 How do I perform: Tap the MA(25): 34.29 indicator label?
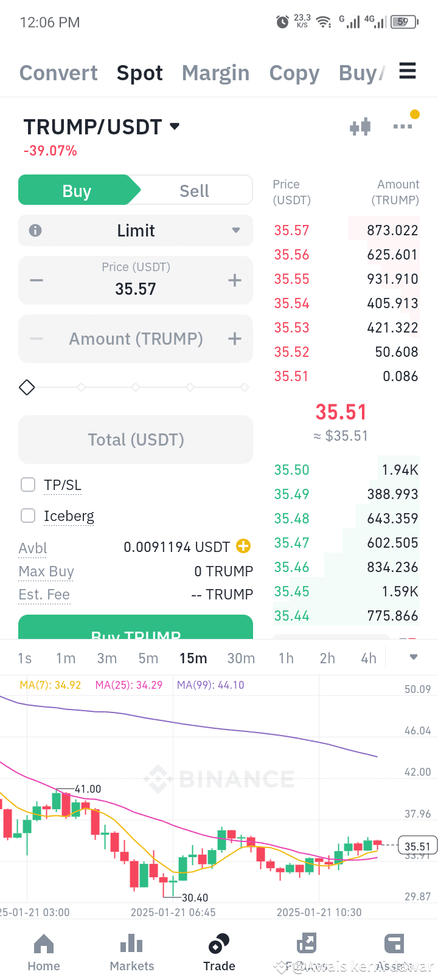(x=129, y=685)
